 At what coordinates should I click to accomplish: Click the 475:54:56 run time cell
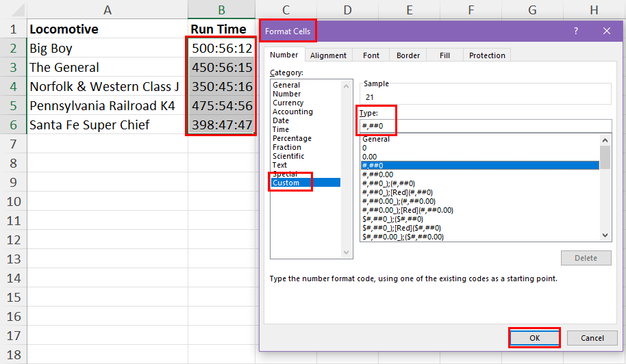[x=222, y=105]
